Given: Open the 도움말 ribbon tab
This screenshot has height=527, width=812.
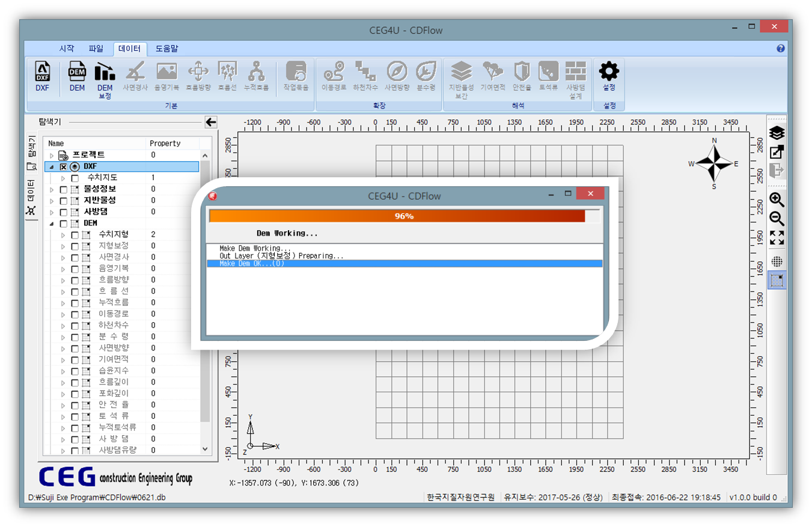Looking at the screenshot, I should [166, 49].
